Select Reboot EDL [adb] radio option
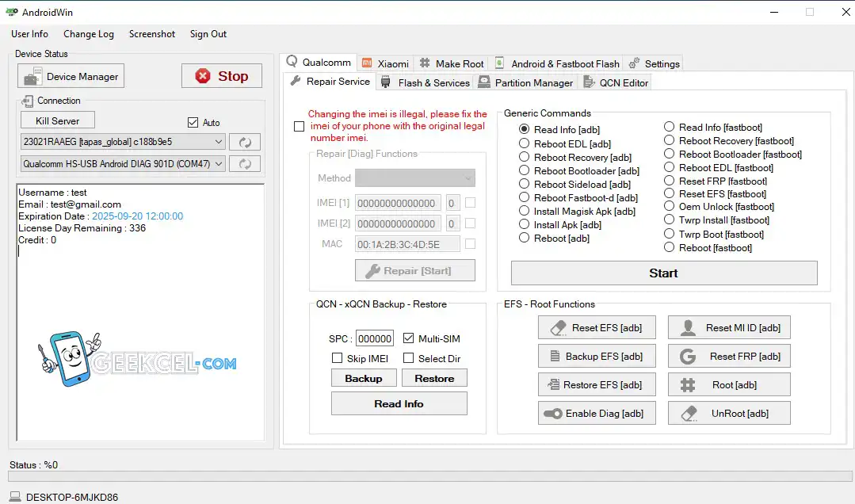Image resolution: width=855 pixels, height=504 pixels. [x=525, y=143]
